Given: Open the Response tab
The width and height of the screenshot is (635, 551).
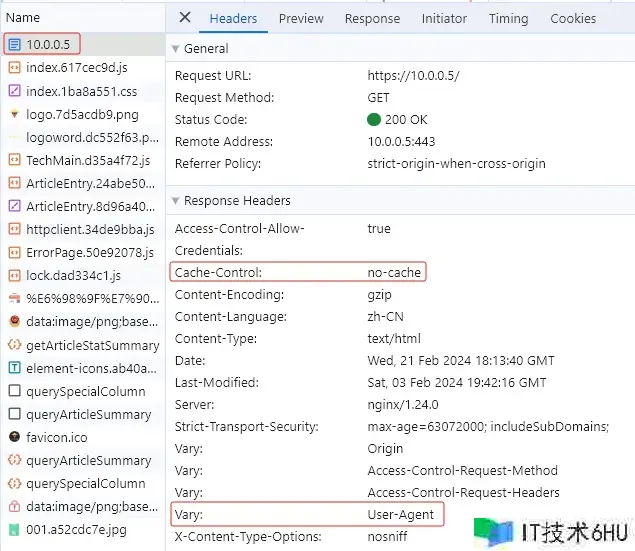Looking at the screenshot, I should pos(372,18).
